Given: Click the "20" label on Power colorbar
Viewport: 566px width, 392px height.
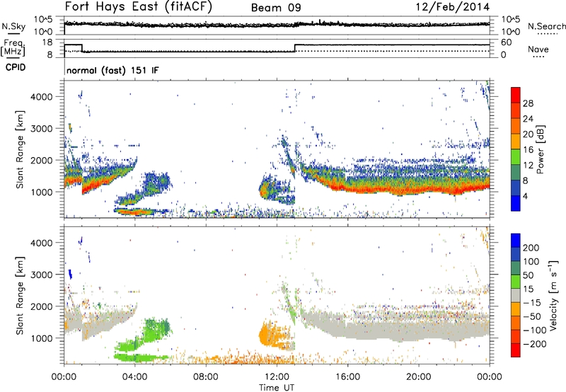Looking at the screenshot, I should [x=528, y=134].
